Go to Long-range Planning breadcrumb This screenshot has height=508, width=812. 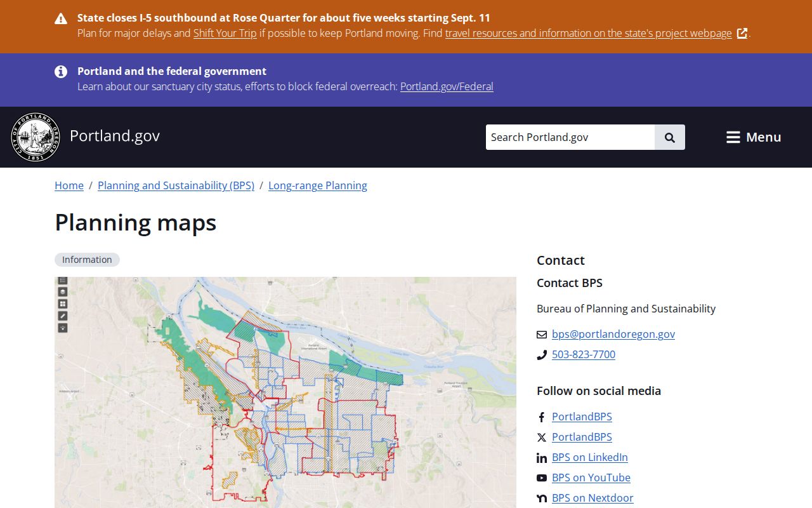pyautogui.click(x=318, y=185)
